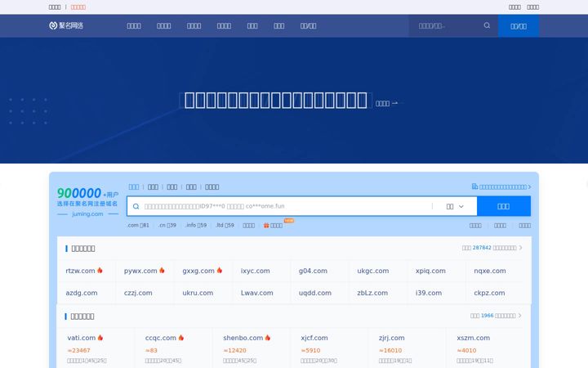Open auction domain shenbo.com
The height and width of the screenshot is (368, 588).
point(243,338)
